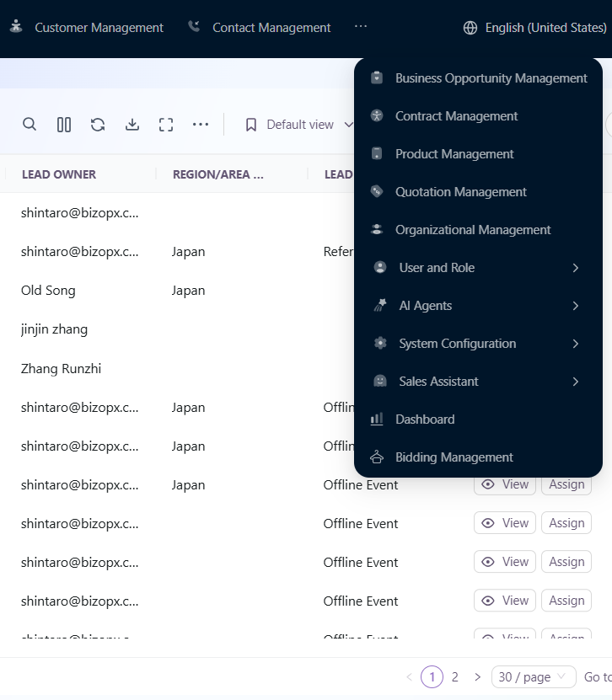Click the AI Agents shooting star icon
This screenshot has height=700, width=612.
tap(380, 306)
